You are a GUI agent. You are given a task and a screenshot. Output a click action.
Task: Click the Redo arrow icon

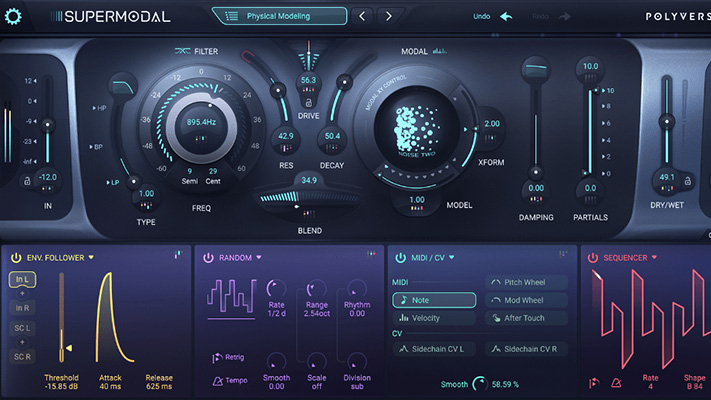pos(565,17)
